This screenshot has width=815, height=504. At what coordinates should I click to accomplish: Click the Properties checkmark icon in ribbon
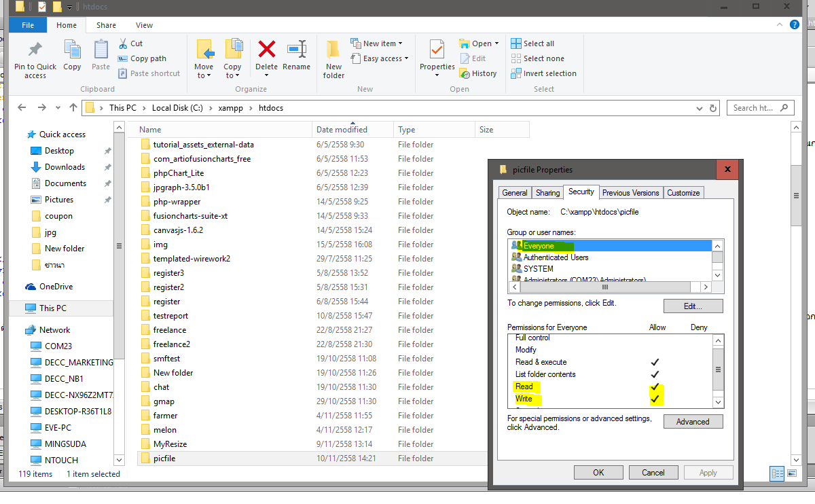(x=437, y=50)
